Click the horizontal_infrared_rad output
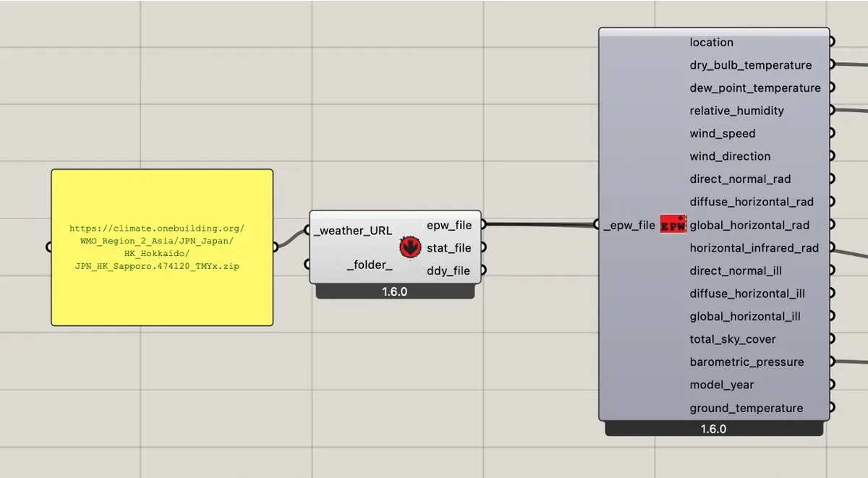Image resolution: width=868 pixels, height=478 pixels. tap(754, 248)
